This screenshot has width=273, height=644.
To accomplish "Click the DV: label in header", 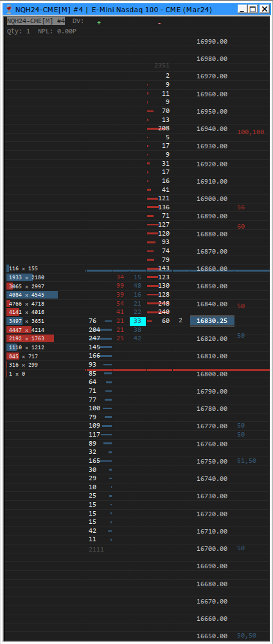I will [78, 21].
